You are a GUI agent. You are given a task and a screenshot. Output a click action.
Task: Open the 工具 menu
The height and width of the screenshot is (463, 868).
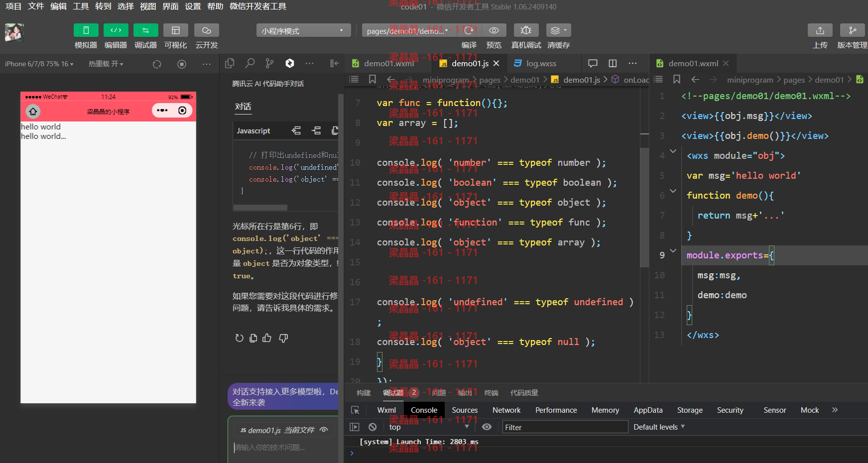tap(81, 6)
